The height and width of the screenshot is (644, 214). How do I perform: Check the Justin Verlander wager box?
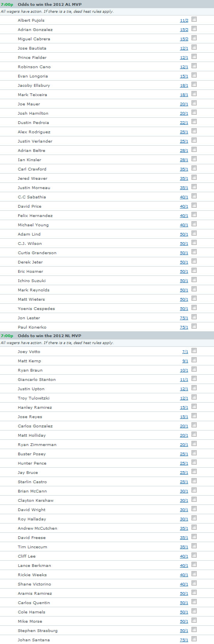click(194, 140)
